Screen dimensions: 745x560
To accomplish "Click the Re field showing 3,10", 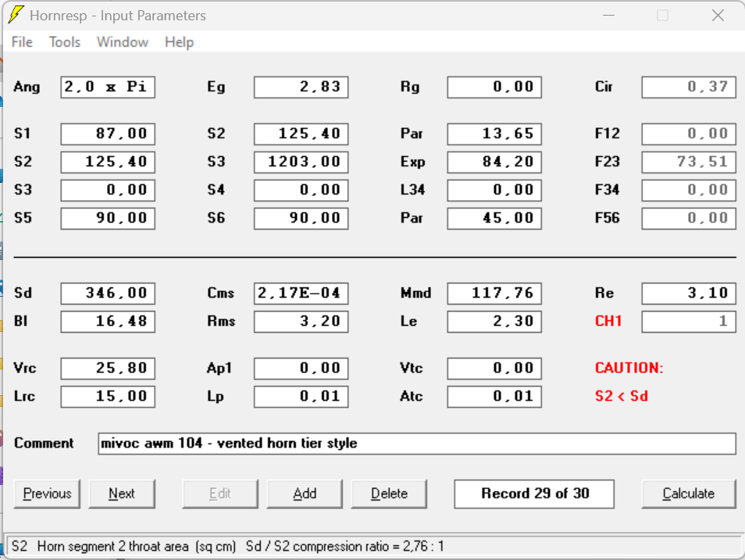I will [x=689, y=294].
